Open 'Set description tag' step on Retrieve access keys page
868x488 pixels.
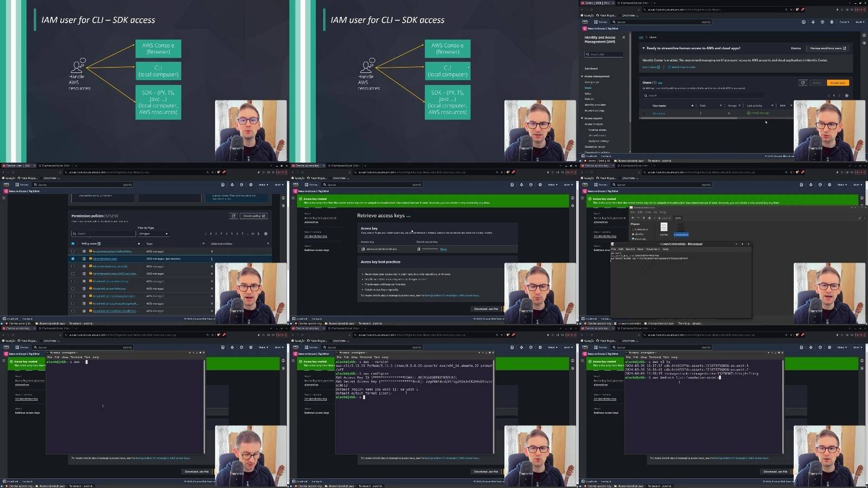tap(315, 236)
